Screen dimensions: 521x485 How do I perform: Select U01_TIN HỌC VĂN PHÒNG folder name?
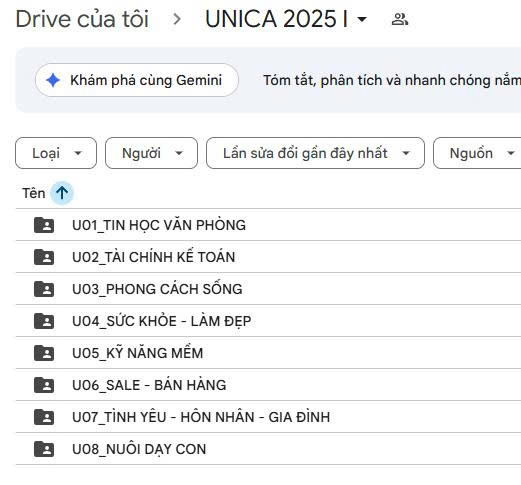159,225
